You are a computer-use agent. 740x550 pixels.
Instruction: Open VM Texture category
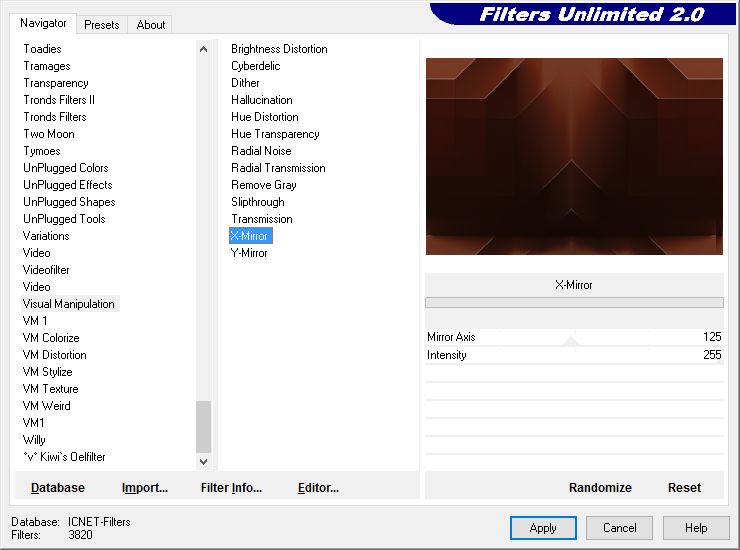click(x=50, y=389)
